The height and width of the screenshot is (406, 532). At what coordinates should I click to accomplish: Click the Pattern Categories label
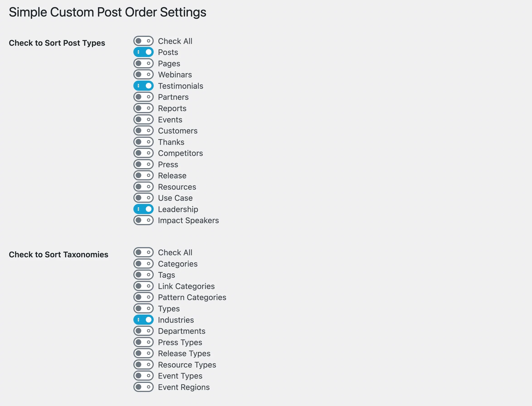click(x=192, y=297)
